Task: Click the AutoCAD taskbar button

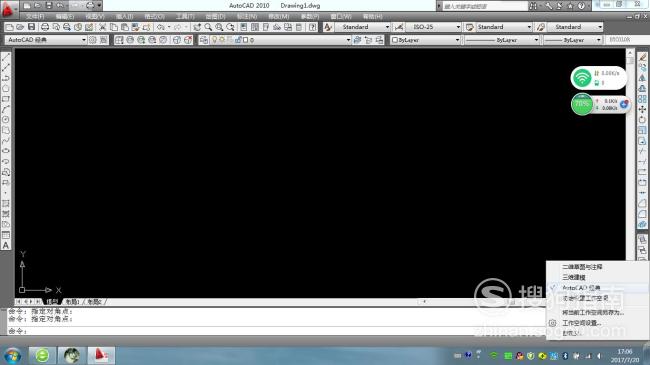Action: pos(101,355)
